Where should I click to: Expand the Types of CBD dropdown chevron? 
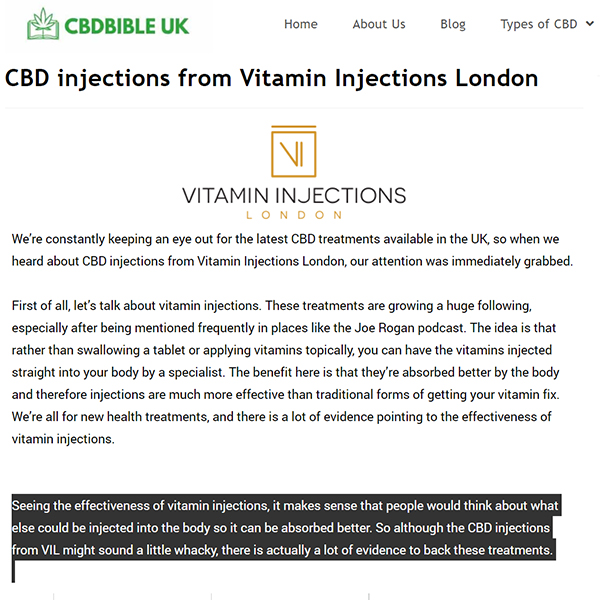click(590, 24)
